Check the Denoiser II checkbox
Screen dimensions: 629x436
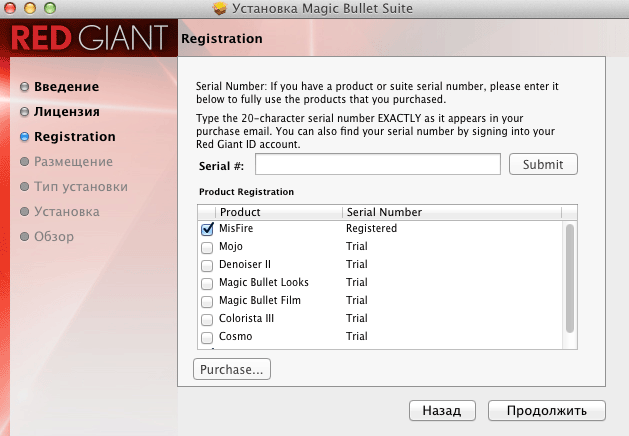(x=208, y=265)
